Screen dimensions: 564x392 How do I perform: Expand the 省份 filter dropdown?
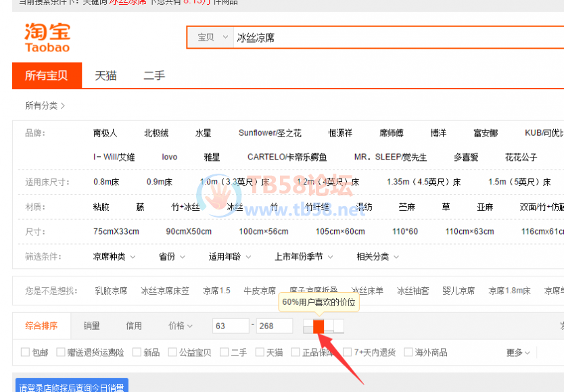172,257
